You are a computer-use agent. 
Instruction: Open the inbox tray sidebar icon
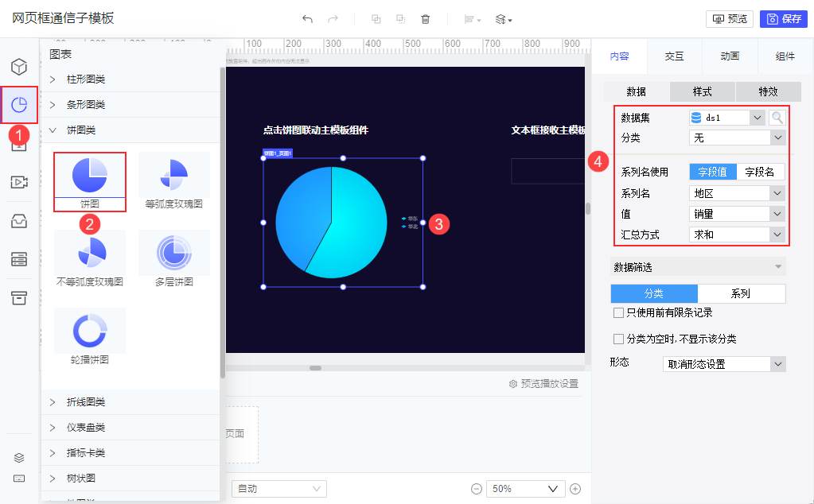[x=19, y=222]
